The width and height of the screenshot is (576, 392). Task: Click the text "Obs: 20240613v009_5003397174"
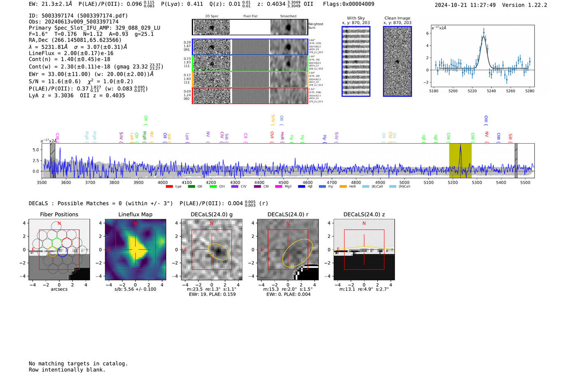[74, 22]
